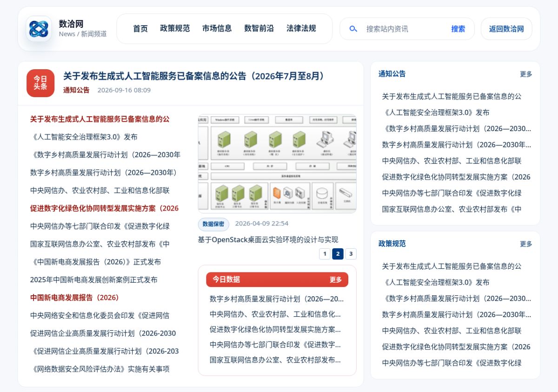This screenshot has width=558, height=392.
Task: Click the magnifier icon in search box
Action: tap(353, 29)
